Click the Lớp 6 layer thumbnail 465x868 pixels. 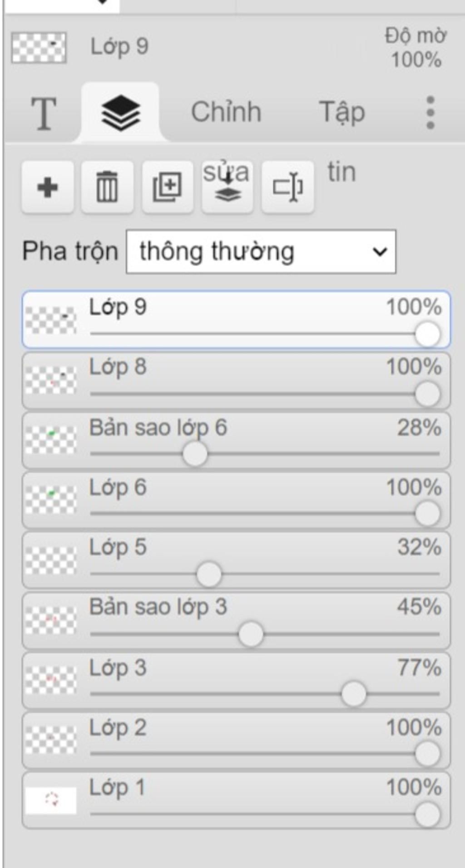pyautogui.click(x=50, y=500)
